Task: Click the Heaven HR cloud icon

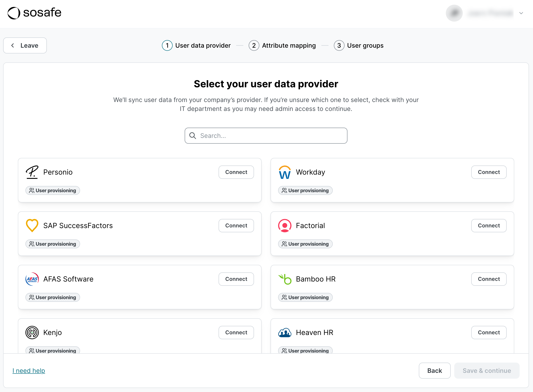Action: pyautogui.click(x=285, y=332)
